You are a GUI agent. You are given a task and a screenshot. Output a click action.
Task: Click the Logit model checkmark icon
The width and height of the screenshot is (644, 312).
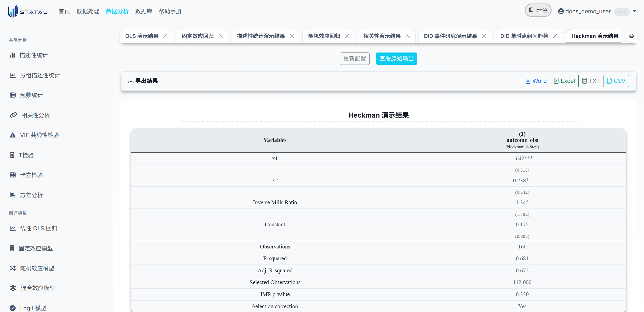tap(13, 308)
